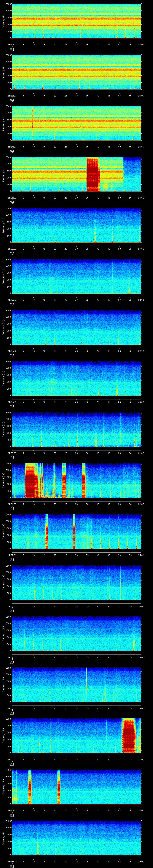Click the 21:37:00 start time label
This screenshot has height=868, width=153.
tap(12, 810)
